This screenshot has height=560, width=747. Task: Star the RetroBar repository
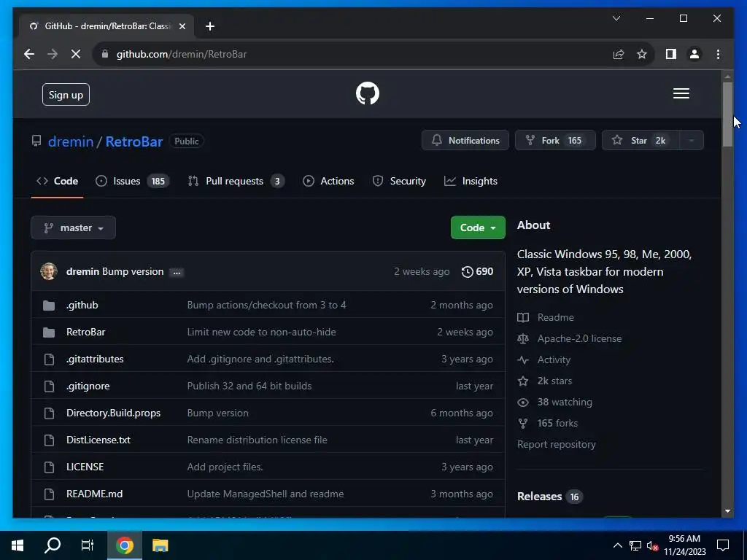tap(640, 141)
